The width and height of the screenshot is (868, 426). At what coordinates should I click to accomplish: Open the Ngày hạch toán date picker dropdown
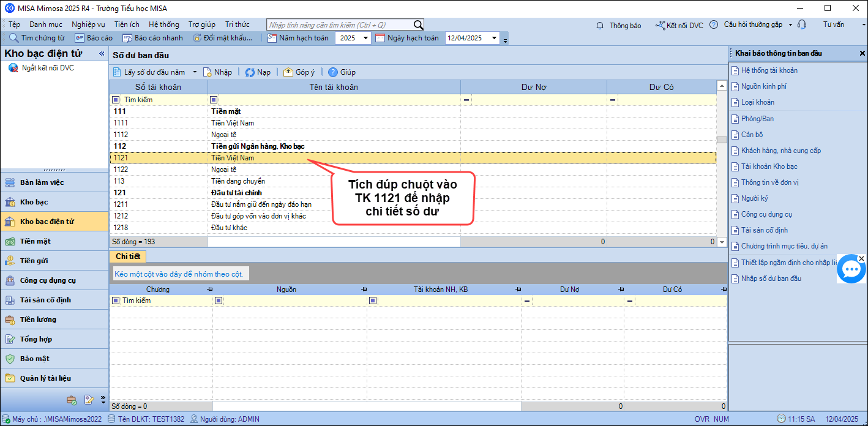click(x=495, y=38)
